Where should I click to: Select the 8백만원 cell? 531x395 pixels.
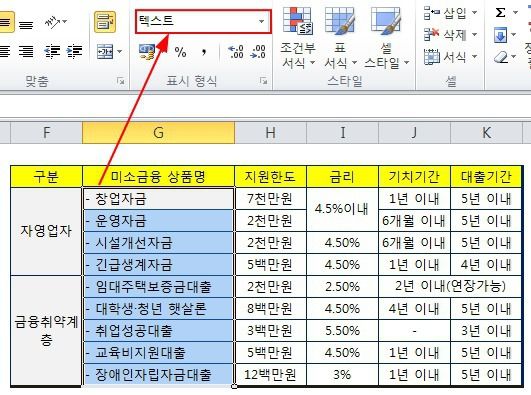pos(270,309)
